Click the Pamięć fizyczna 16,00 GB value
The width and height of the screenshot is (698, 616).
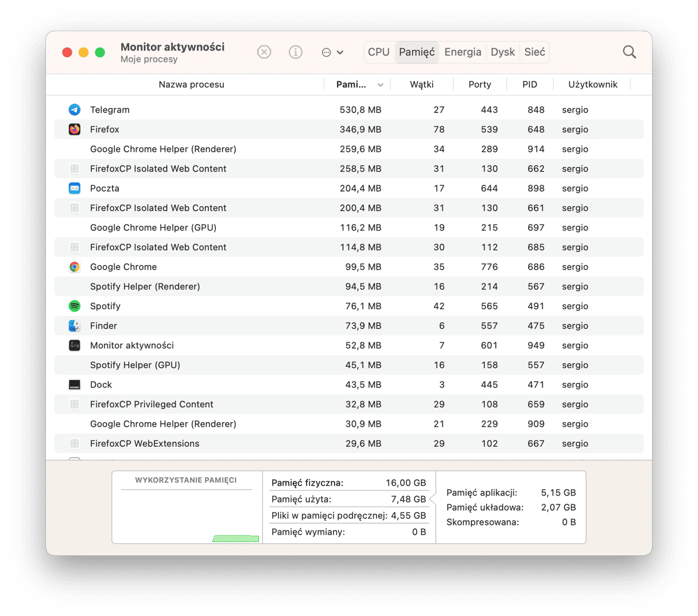(406, 483)
